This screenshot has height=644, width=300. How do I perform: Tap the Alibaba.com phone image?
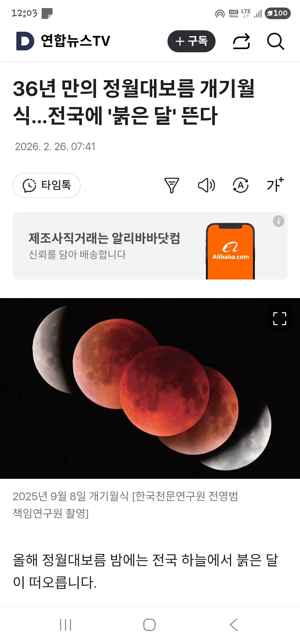[230, 251]
